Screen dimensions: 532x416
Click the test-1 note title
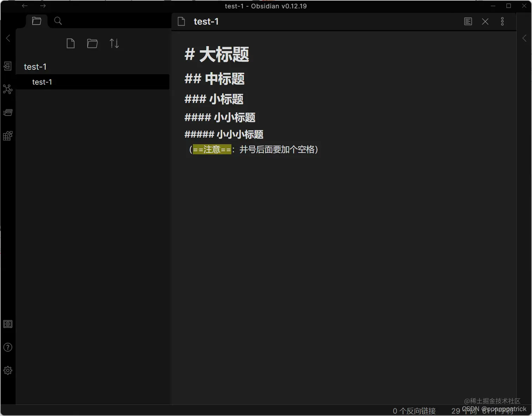click(206, 21)
